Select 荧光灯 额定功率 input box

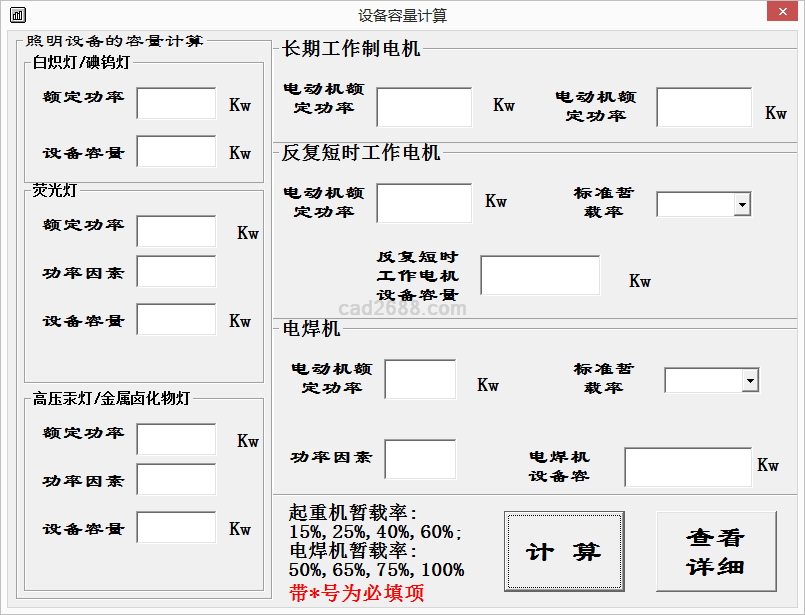pyautogui.click(x=176, y=231)
